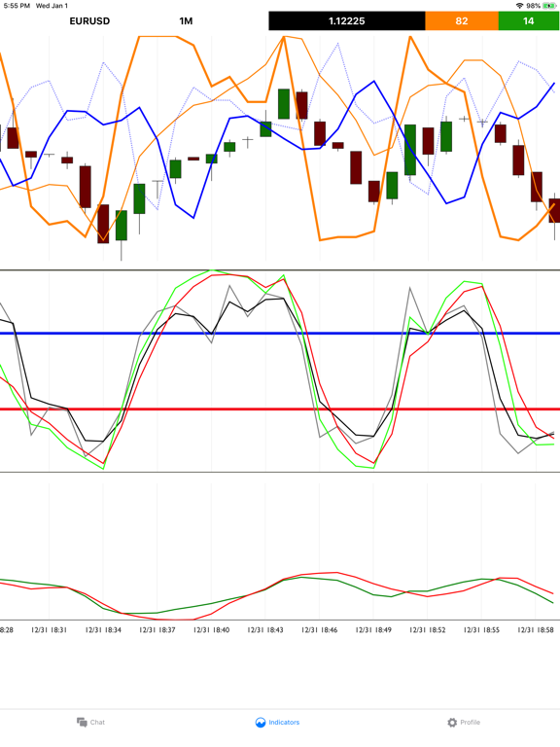
Task: Tap the 5:55 PM clock
Action: [17, 6]
